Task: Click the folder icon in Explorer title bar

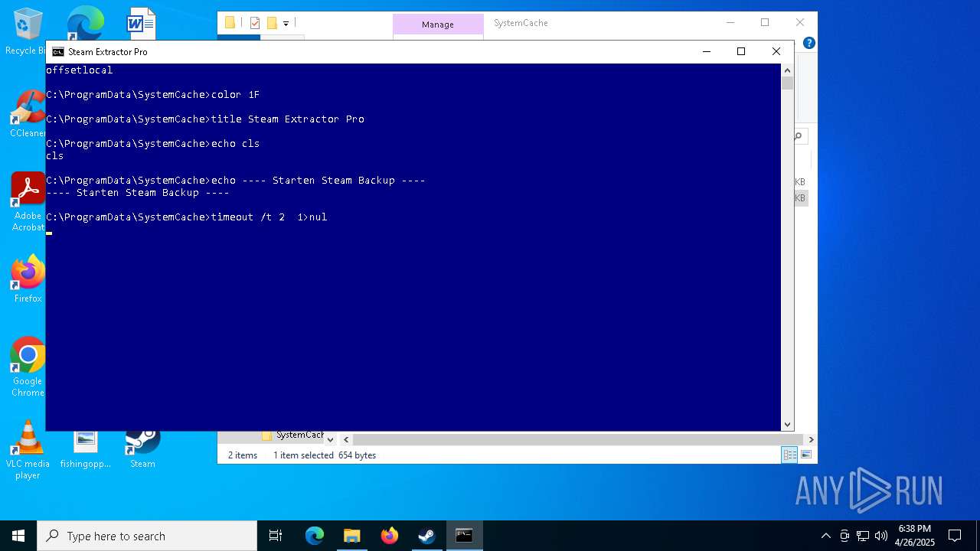Action: pyautogui.click(x=230, y=23)
